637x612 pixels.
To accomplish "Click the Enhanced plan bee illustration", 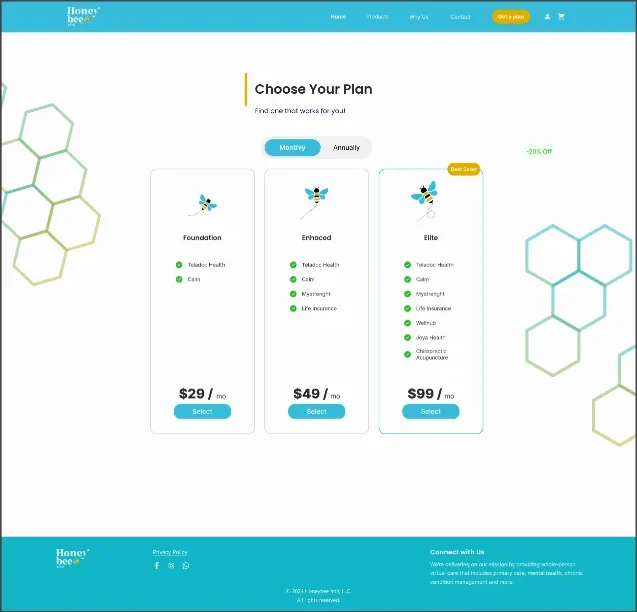I will tap(314, 202).
